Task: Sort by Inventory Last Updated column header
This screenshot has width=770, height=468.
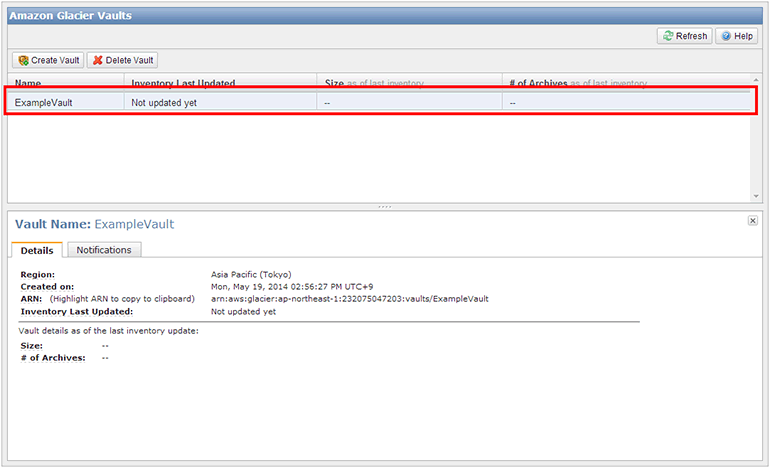Action: [183, 83]
